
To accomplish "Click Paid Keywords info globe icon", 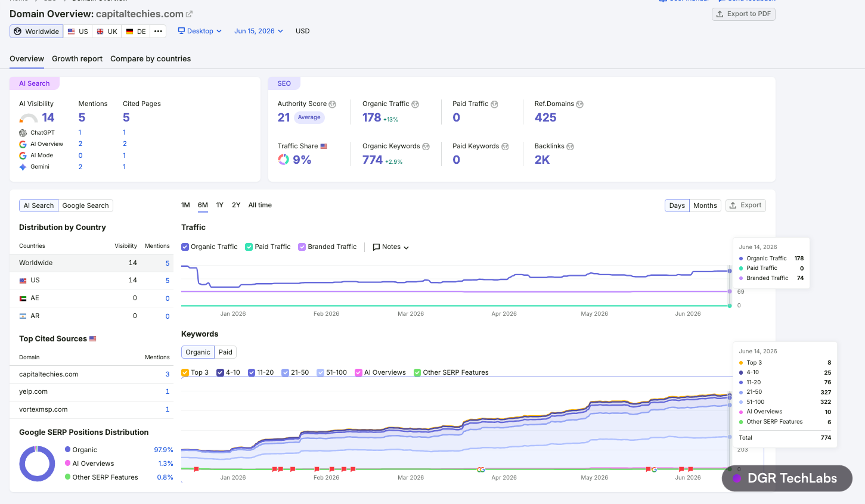I will pos(505,147).
